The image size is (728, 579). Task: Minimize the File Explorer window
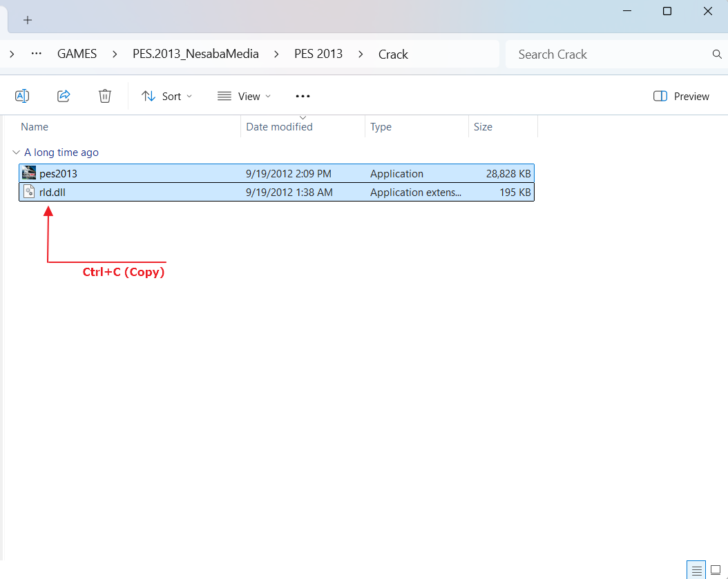click(x=627, y=10)
